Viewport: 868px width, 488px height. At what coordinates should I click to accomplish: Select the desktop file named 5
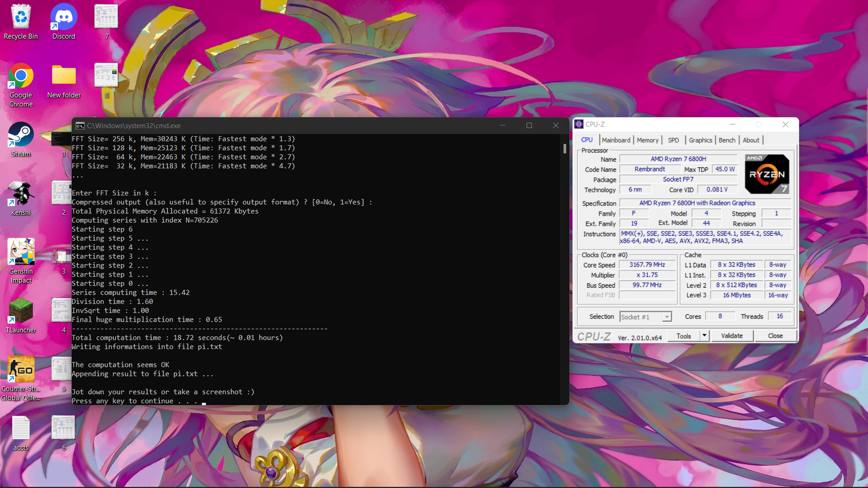[61, 374]
